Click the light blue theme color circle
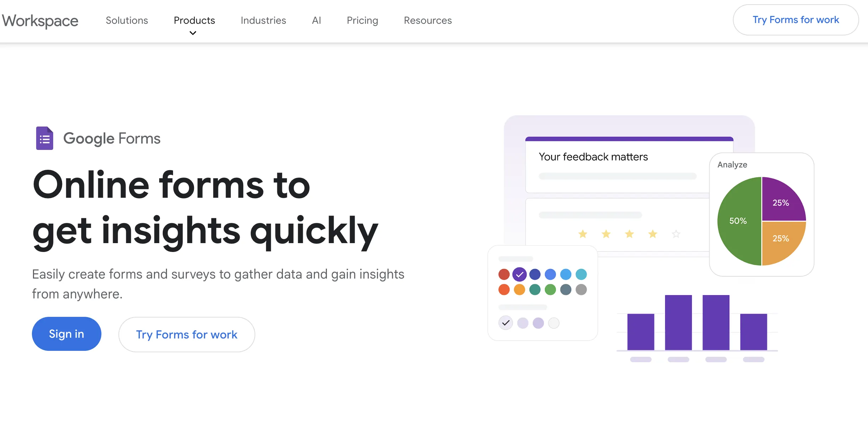Image resolution: width=868 pixels, height=443 pixels. tap(566, 274)
